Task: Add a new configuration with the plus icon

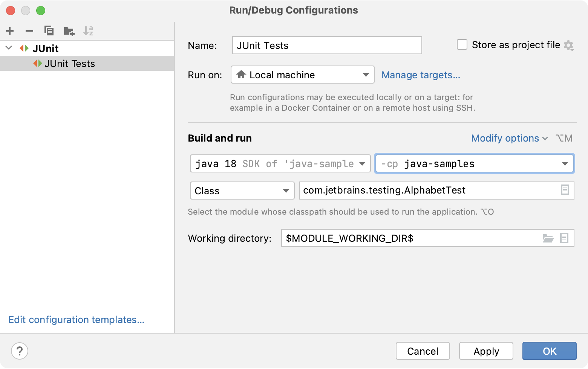Action: (10, 31)
